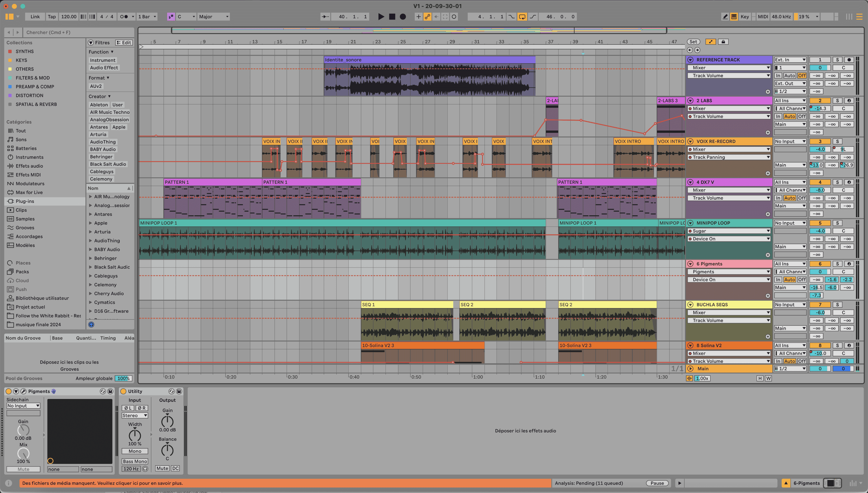Adjust the Ampleur globale 100% slider

(x=123, y=378)
